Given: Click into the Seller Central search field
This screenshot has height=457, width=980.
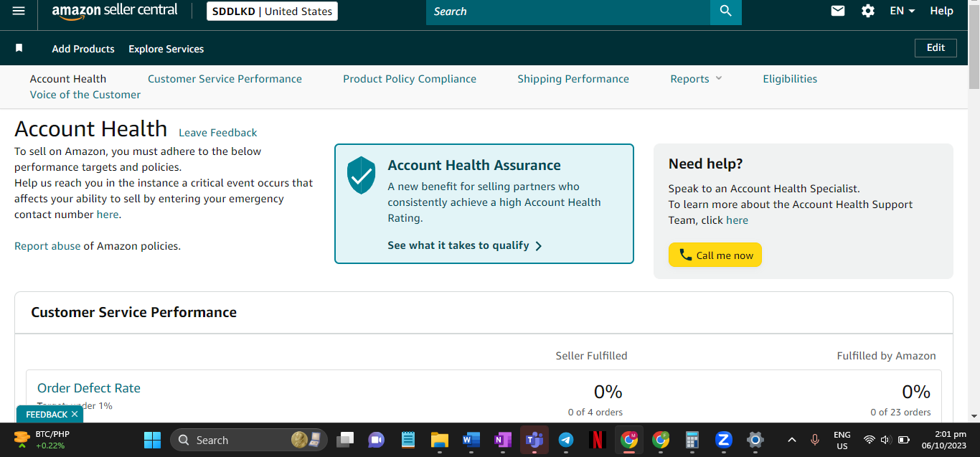Looking at the screenshot, I should coord(568,11).
